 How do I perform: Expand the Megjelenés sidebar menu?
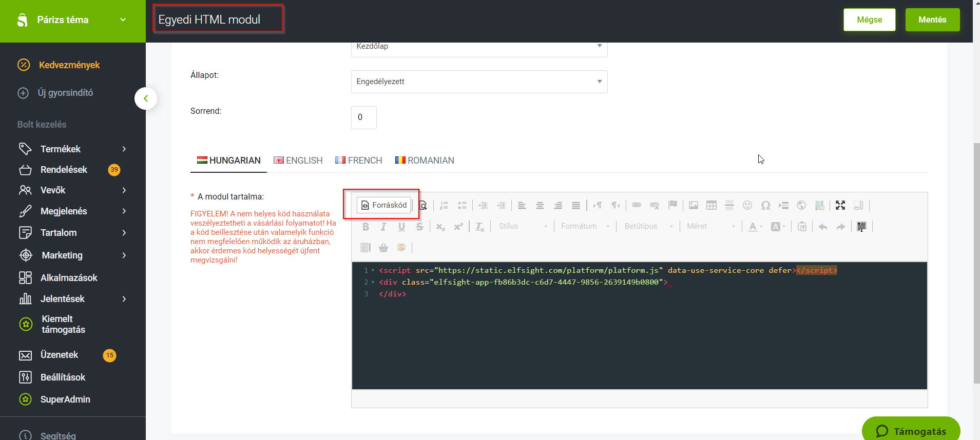[124, 211]
